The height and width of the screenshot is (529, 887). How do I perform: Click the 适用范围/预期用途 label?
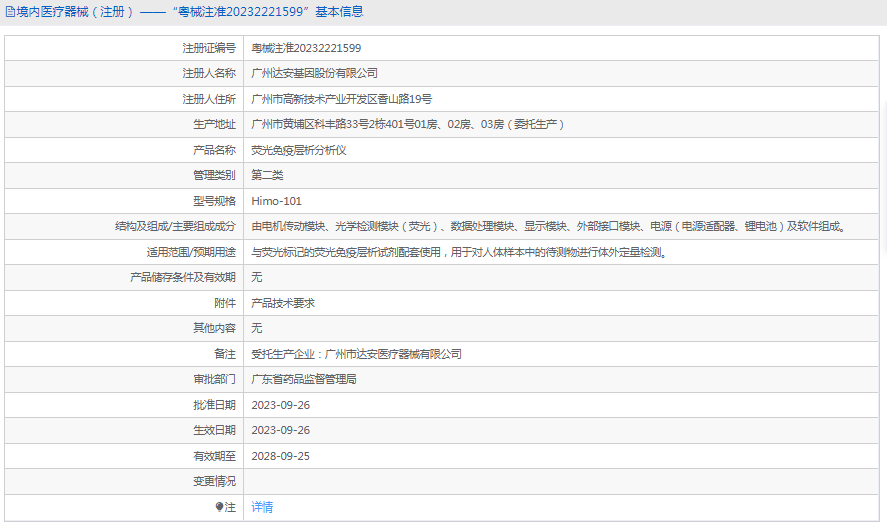coord(191,252)
